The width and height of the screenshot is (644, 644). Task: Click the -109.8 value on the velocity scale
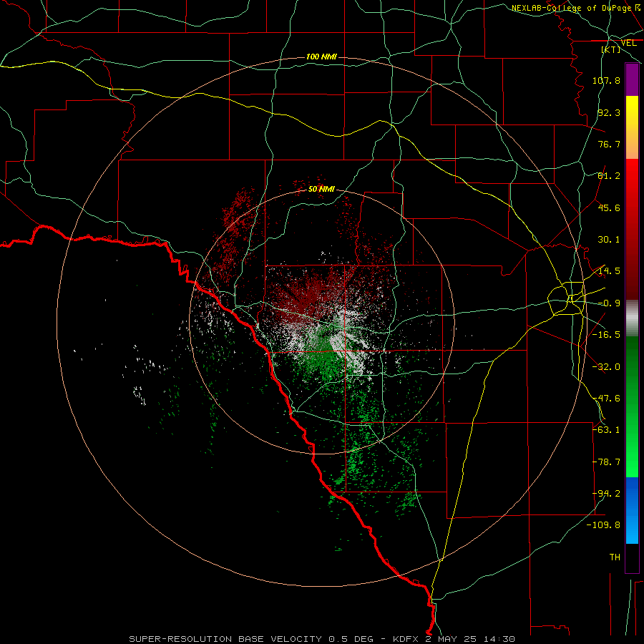[x=603, y=525]
